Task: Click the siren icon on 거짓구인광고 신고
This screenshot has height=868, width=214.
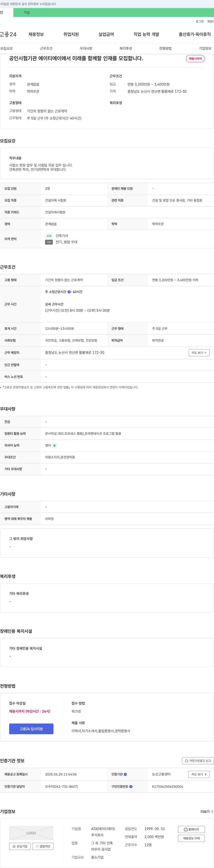Action: click(186, 761)
